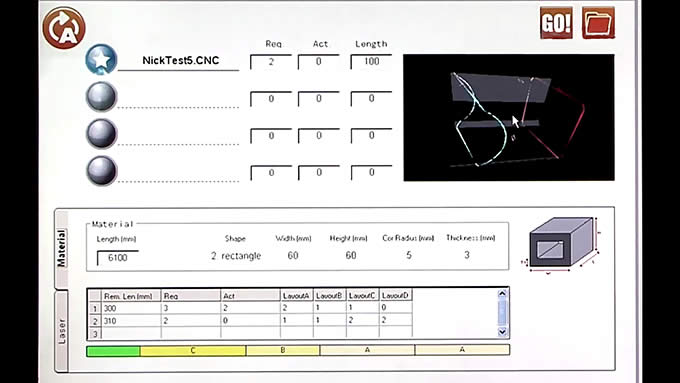Click the Length field in fourth program row

[371, 173]
